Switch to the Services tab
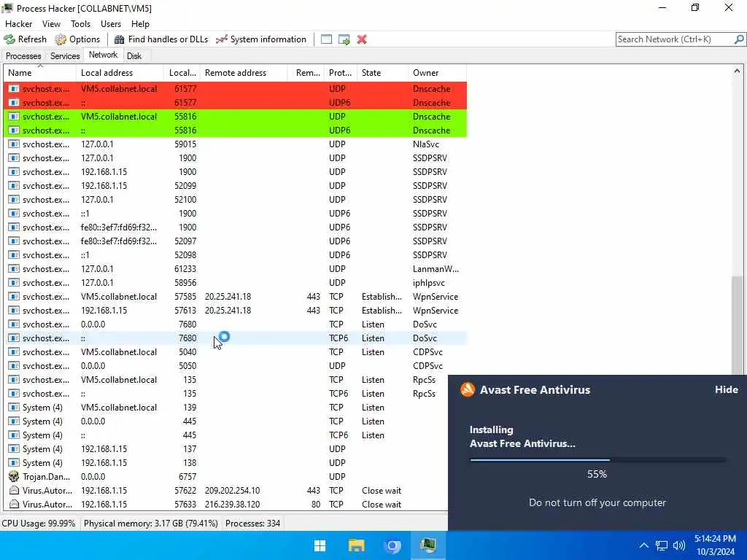Viewport: 747px width, 560px height. pos(65,55)
